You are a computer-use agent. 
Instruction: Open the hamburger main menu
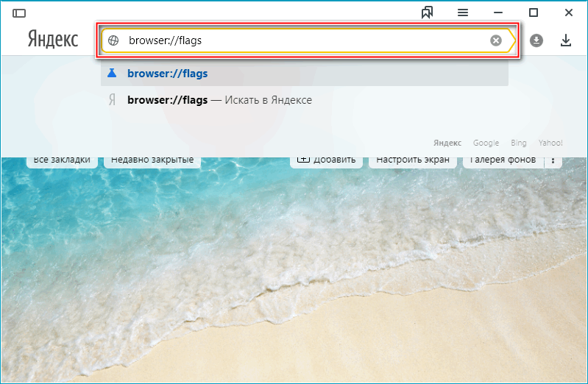tap(463, 13)
